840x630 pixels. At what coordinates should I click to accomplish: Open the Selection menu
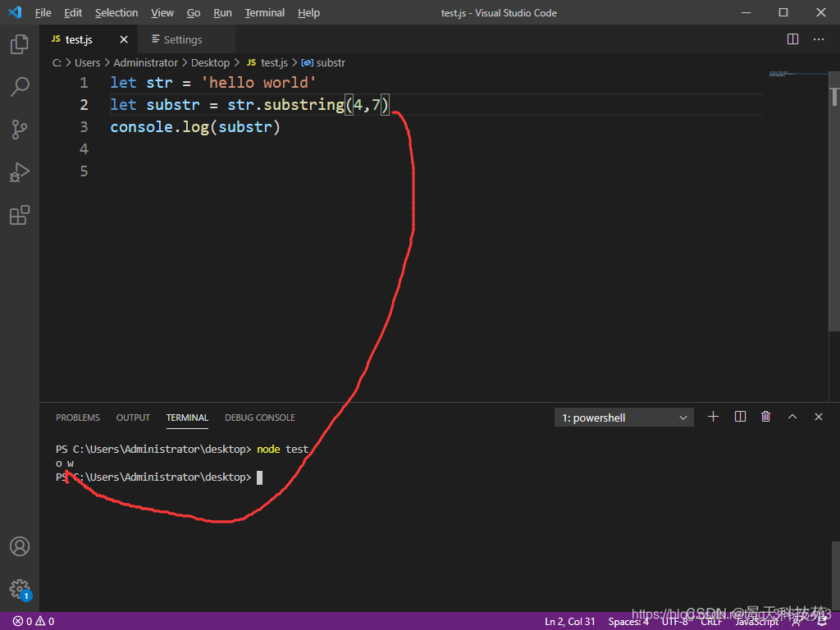pos(116,13)
